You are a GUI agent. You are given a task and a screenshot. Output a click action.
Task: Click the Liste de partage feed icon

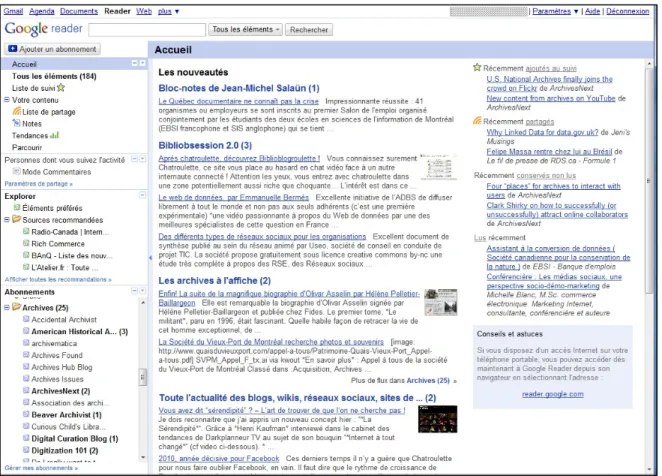[x=16, y=111]
